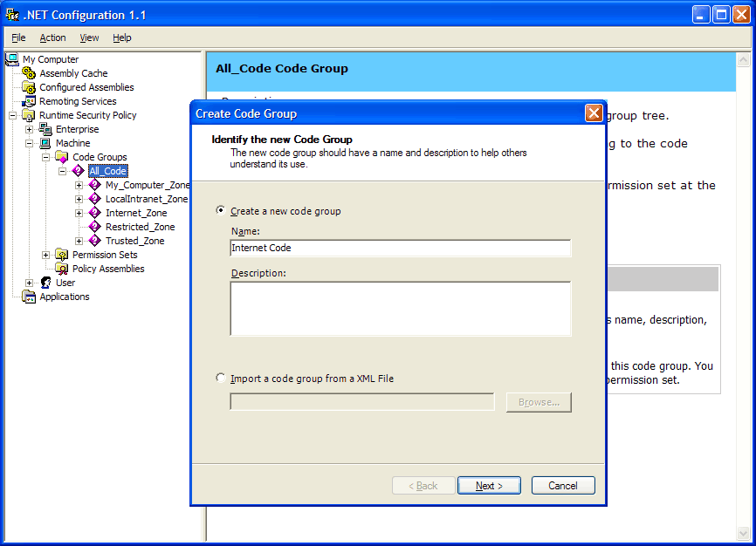This screenshot has height=546, width=756.
Task: Expand the User policy node
Action: (x=29, y=283)
